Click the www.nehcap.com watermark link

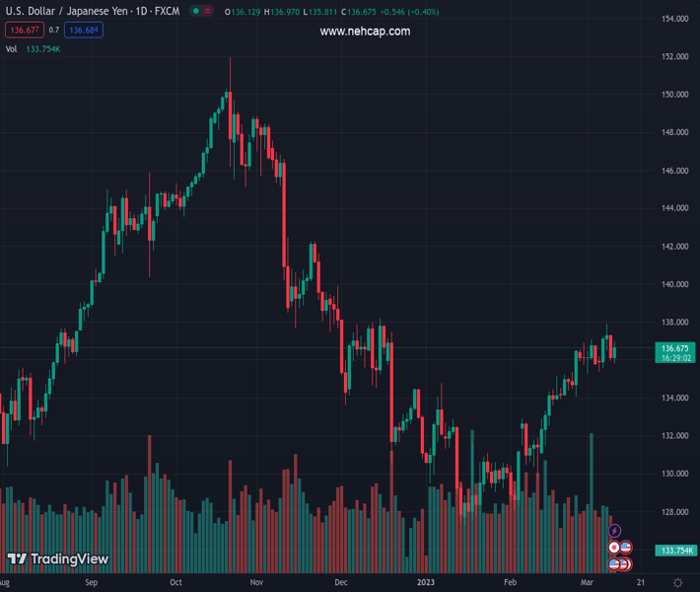coord(365,32)
